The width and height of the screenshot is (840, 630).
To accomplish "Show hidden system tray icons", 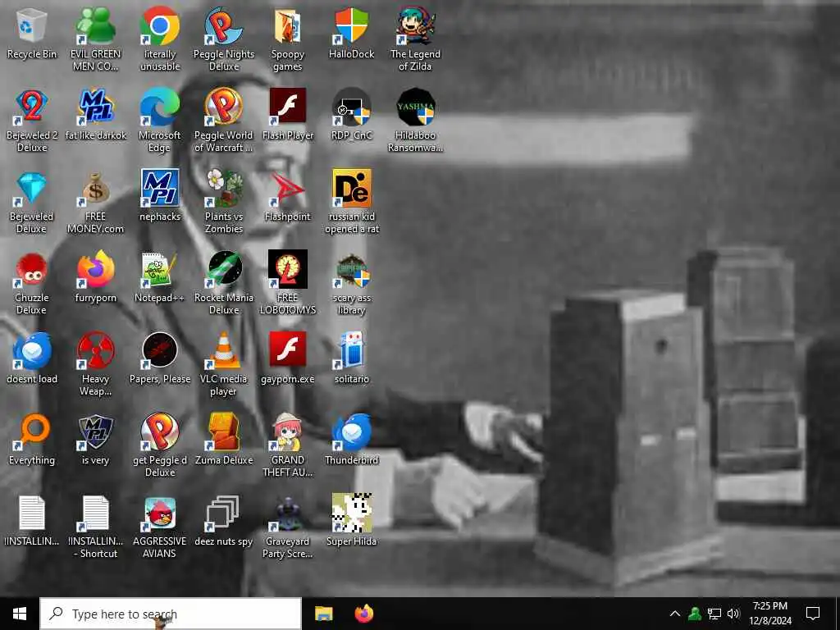I will (x=675, y=614).
